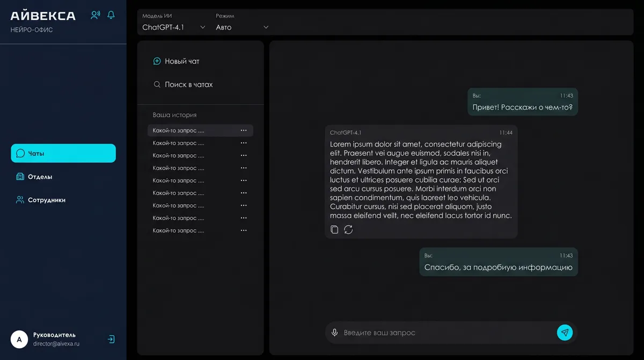Click the chat bubble icon in Чаты
The height and width of the screenshot is (360, 644).
click(x=20, y=153)
